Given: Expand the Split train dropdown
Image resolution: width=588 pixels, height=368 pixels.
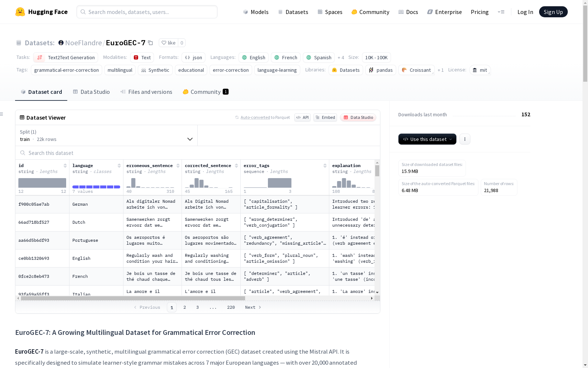Looking at the screenshot, I should coord(107,135).
